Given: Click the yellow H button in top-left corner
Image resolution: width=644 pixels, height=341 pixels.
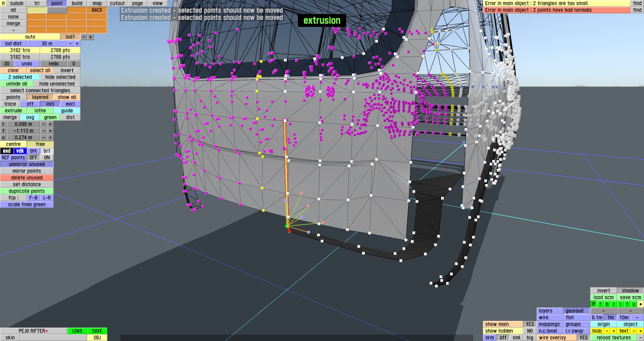Looking at the screenshot, I should tap(3, 3).
